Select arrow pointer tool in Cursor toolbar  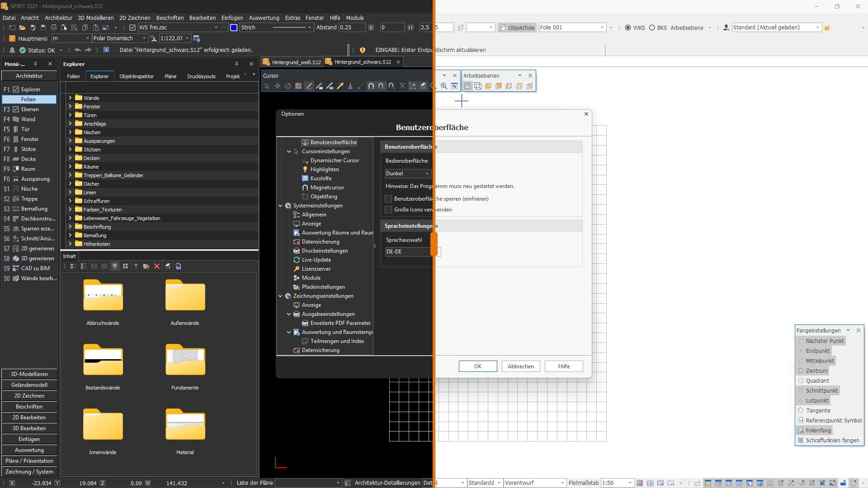(x=267, y=86)
